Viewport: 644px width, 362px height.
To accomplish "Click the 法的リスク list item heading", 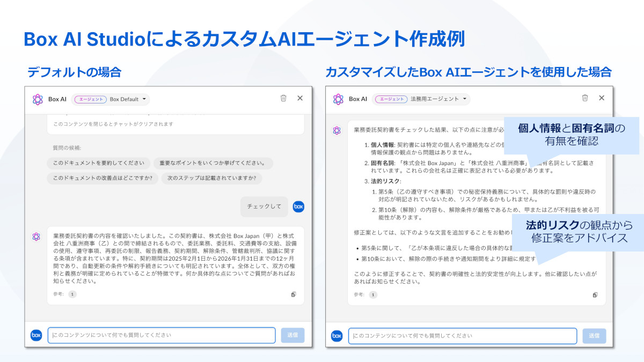I will [387, 181].
